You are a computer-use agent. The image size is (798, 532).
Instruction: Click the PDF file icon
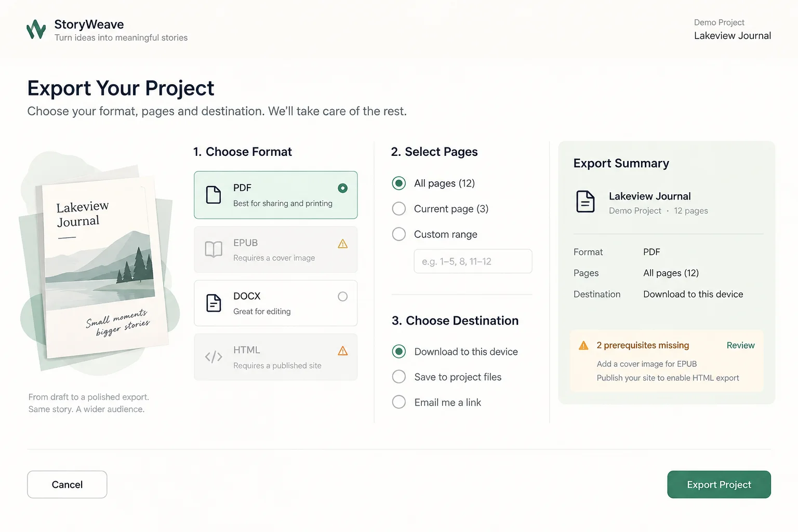click(x=214, y=195)
